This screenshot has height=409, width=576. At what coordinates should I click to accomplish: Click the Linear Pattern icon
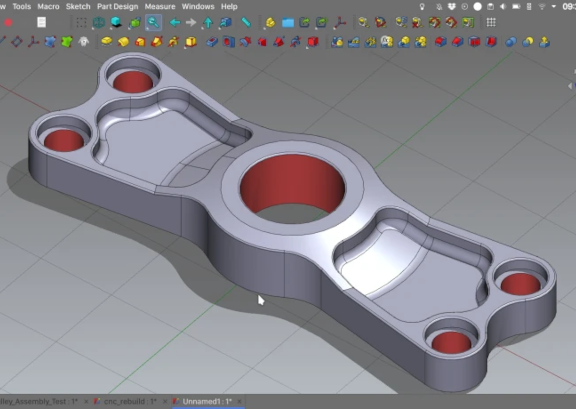(353, 42)
